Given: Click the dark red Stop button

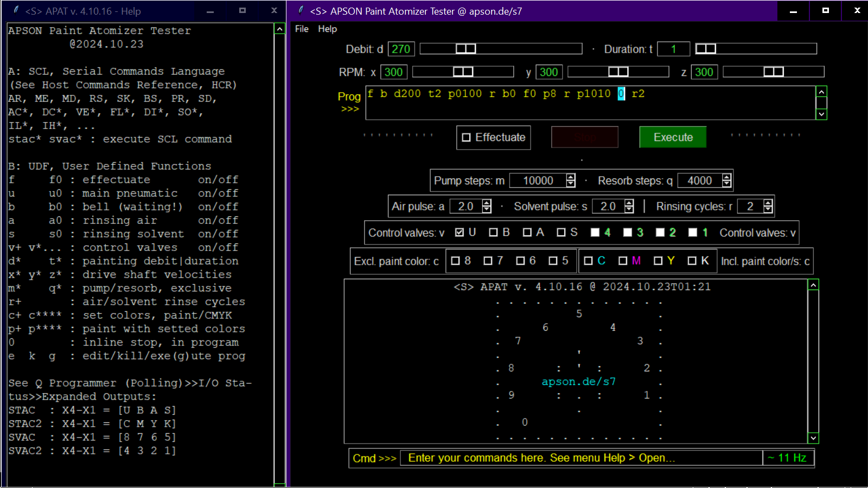Looking at the screenshot, I should point(584,137).
